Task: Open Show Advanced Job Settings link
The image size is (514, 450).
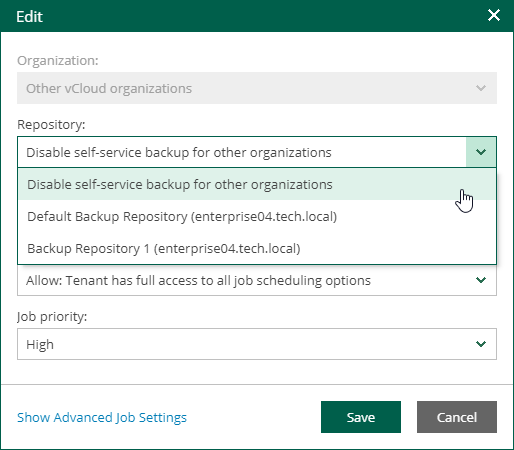Action: (102, 418)
